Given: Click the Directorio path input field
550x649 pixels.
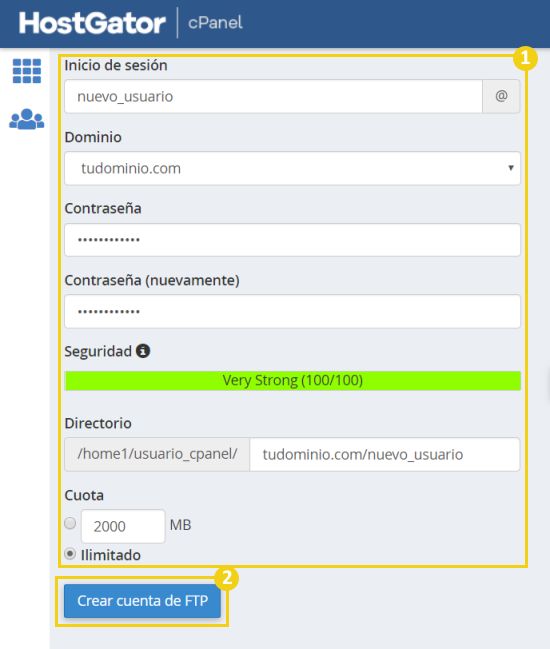Looking at the screenshot, I should click(x=385, y=454).
